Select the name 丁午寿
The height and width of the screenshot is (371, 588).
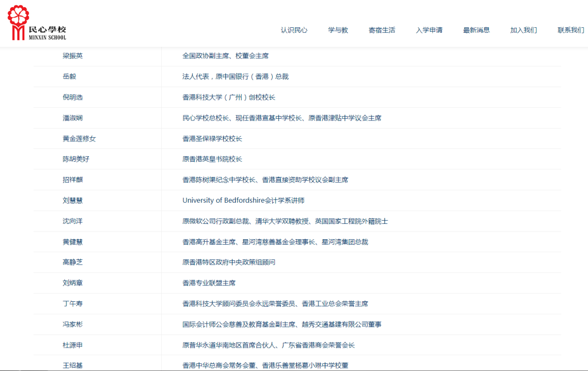pos(72,303)
